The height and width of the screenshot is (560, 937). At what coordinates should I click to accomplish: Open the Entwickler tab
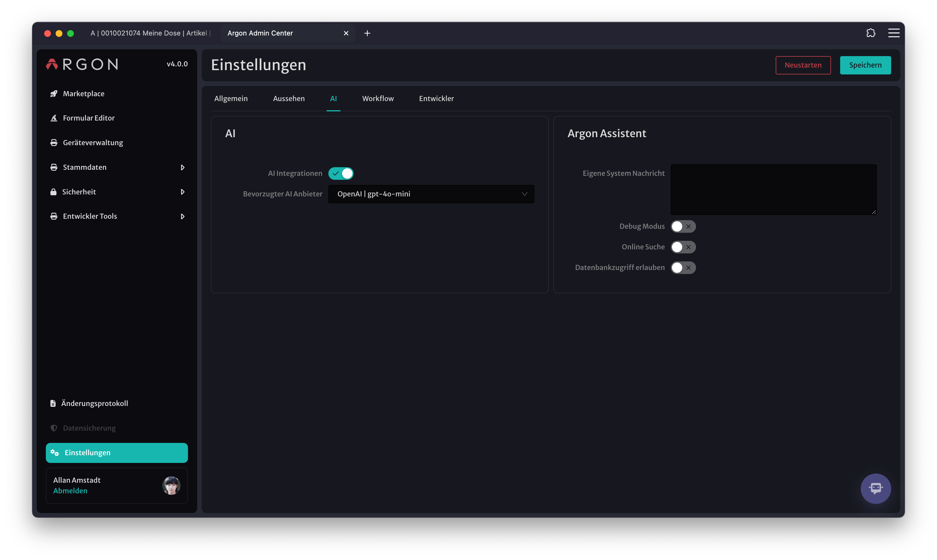[x=436, y=98]
